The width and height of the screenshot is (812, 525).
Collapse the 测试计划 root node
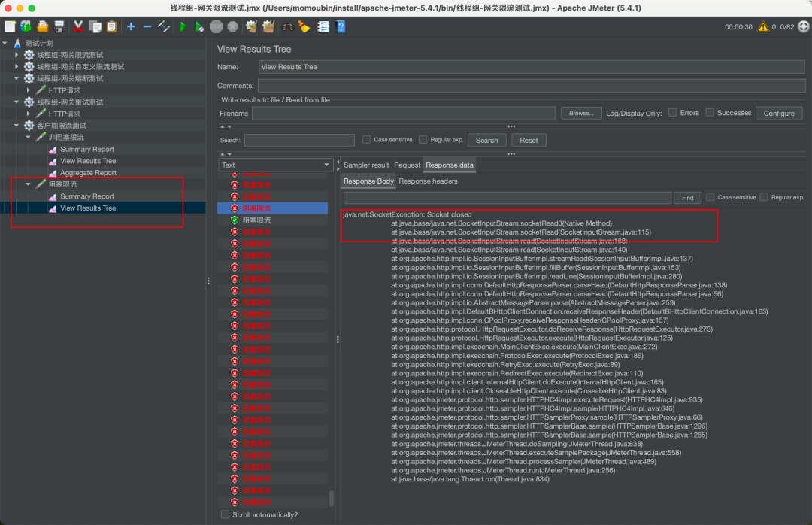[x=5, y=43]
